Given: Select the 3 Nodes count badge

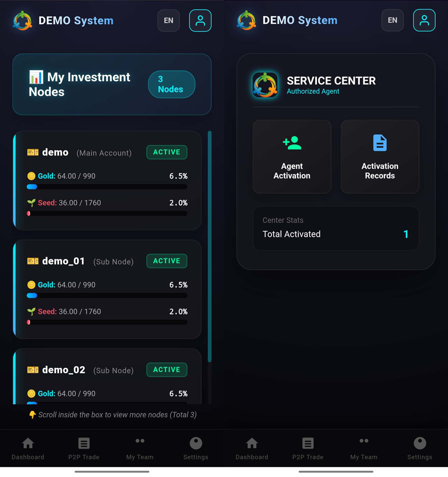Looking at the screenshot, I should tap(171, 84).
